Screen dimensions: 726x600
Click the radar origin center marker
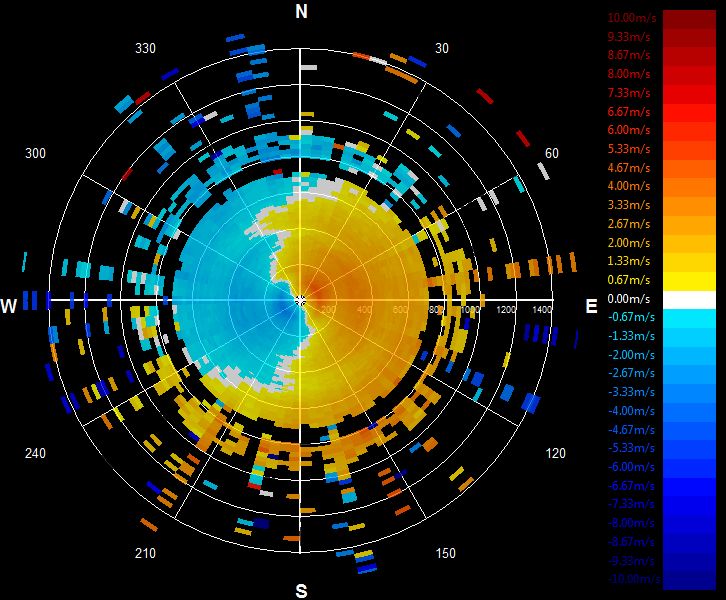(x=300, y=300)
